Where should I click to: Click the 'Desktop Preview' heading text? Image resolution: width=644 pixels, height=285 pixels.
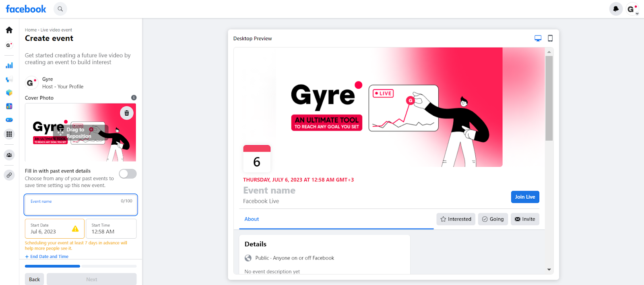[x=252, y=38]
